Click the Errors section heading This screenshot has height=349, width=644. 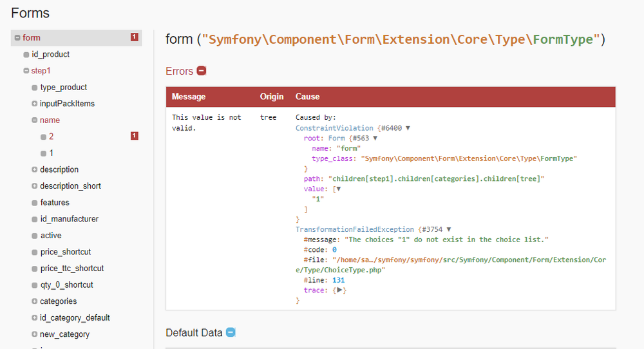point(179,71)
